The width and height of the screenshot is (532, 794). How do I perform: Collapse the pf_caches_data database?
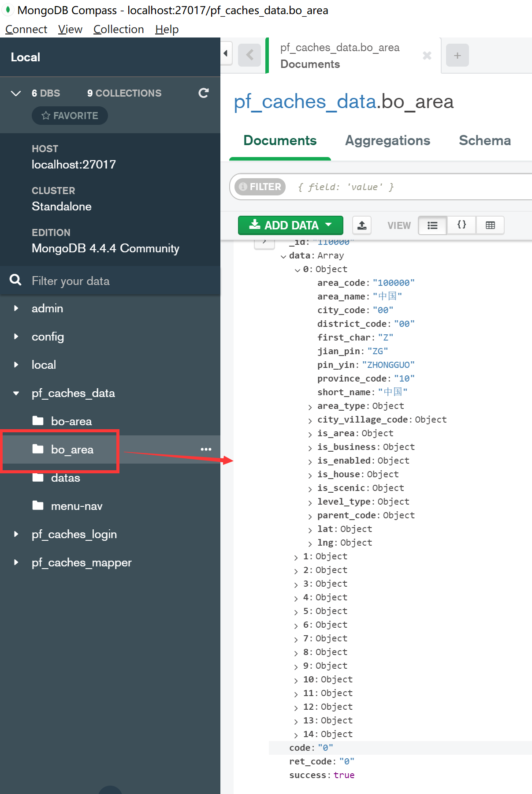(16, 393)
